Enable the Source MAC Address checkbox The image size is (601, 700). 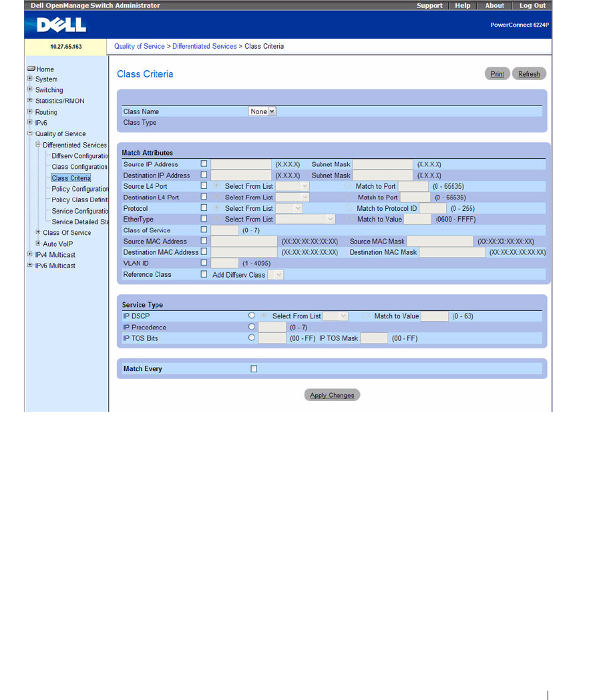click(204, 241)
